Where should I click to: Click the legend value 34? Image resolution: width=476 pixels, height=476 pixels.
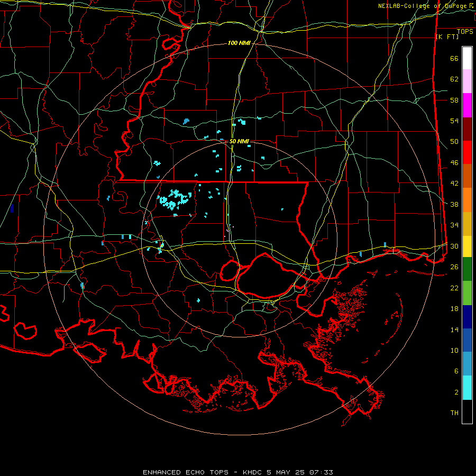[454, 225]
